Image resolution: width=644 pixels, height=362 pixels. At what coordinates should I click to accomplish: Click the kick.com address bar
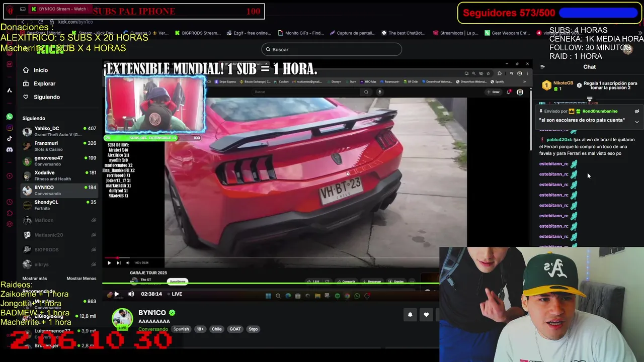click(75, 22)
